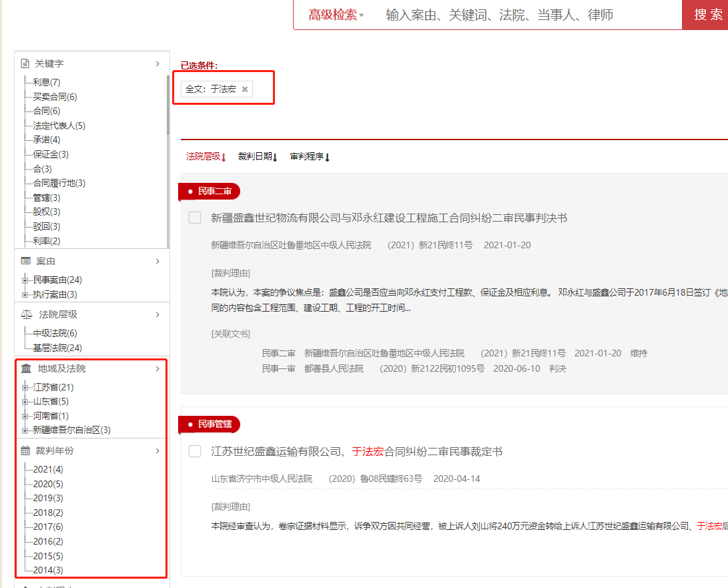Filter by year 2017(6)
The image size is (728, 588).
(x=48, y=527)
